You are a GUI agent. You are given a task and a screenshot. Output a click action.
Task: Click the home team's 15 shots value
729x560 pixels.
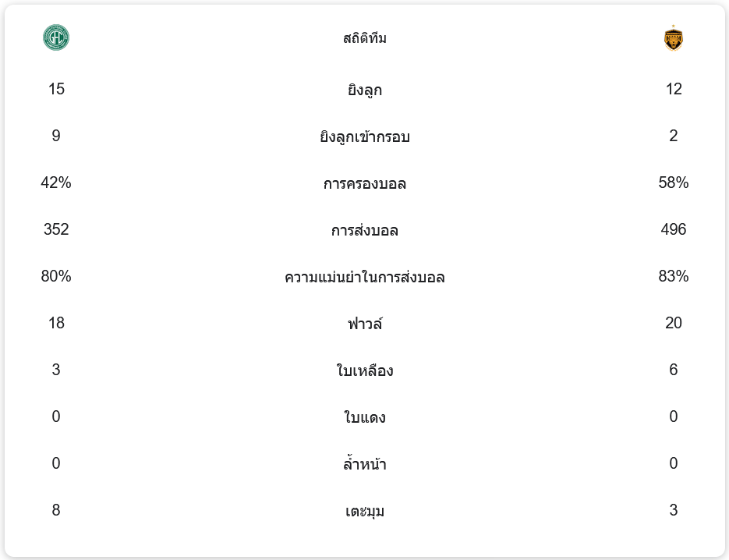tap(56, 89)
